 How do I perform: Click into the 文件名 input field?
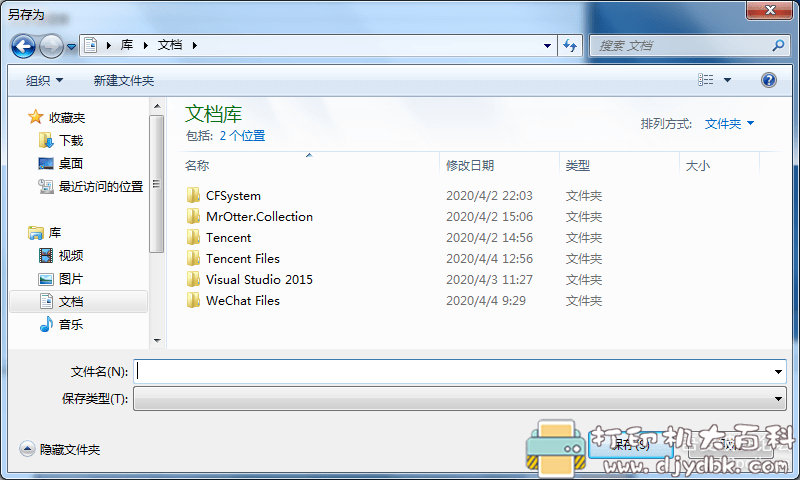pos(454,371)
